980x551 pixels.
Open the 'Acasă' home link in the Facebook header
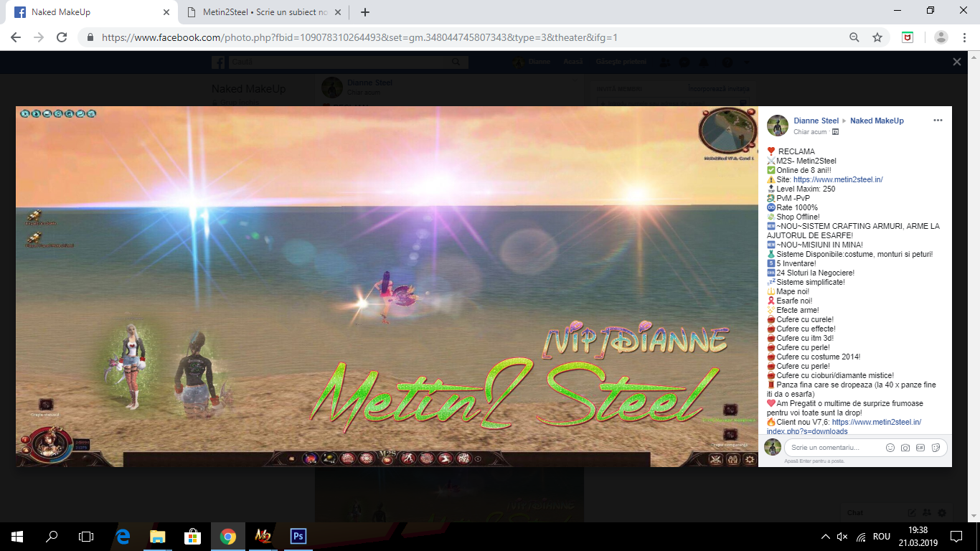point(573,62)
